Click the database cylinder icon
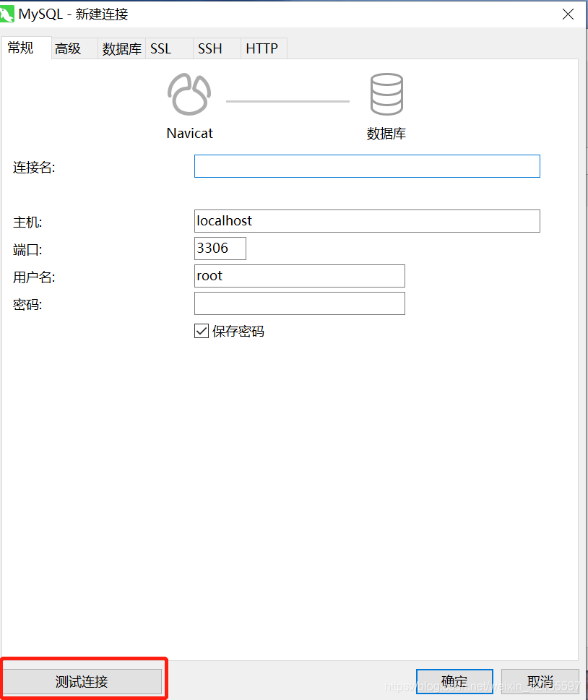 point(386,94)
